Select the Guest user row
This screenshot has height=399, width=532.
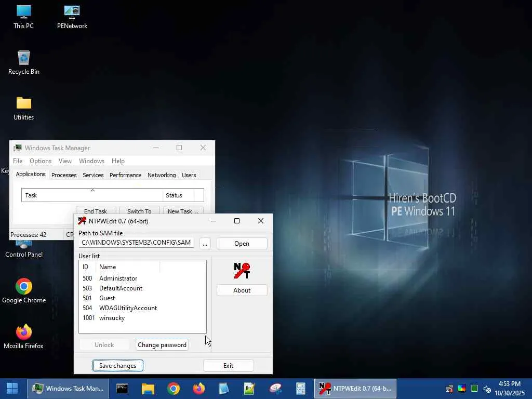pos(142,298)
